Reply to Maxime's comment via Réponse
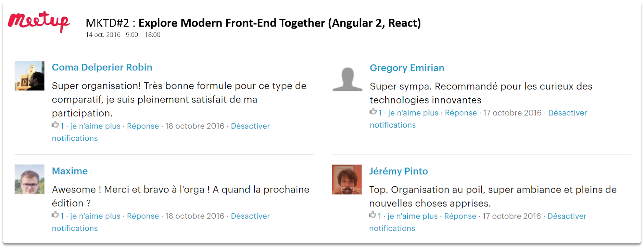 coord(143,216)
